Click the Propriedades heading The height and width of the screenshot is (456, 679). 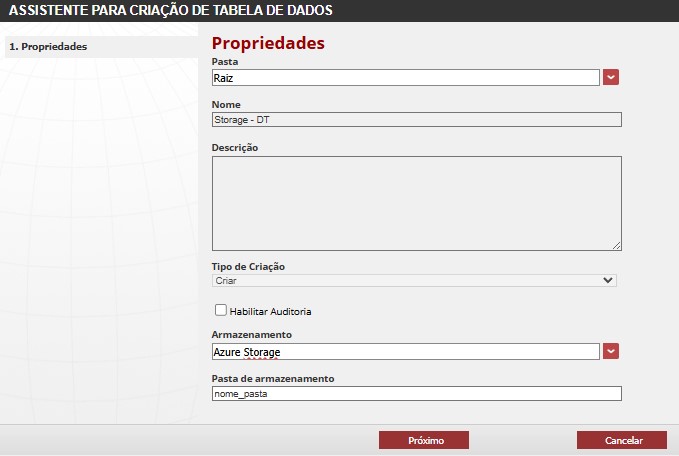click(x=268, y=43)
